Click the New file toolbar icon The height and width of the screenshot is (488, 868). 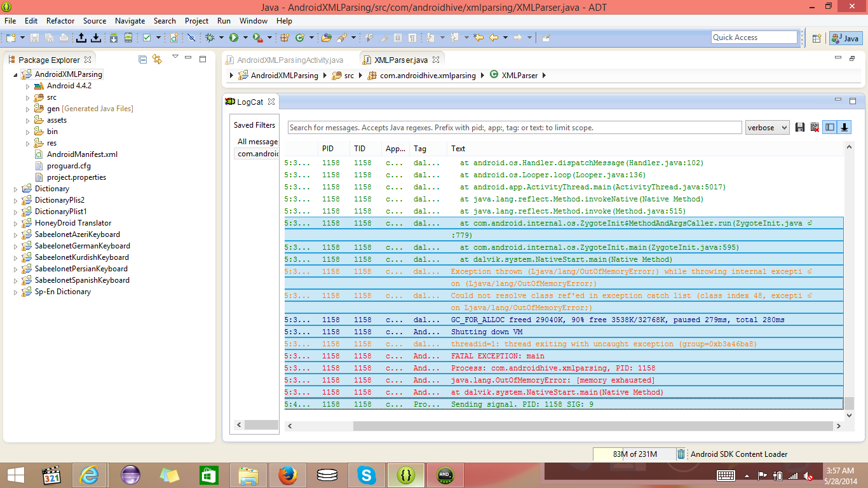click(11, 37)
